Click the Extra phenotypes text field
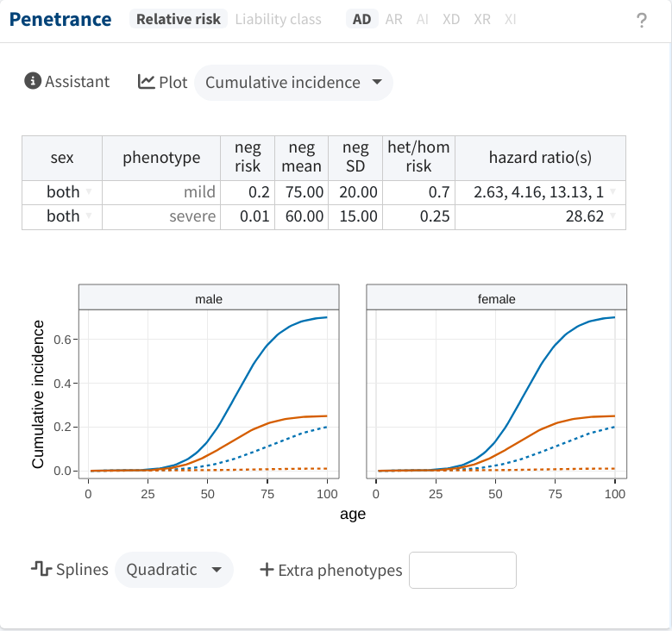Viewport: 672px width, 631px height. point(462,570)
